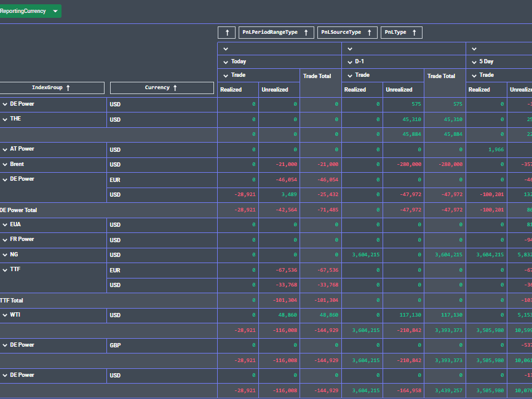
Task: Collapse Trade group under D-1
Action: coord(350,75)
